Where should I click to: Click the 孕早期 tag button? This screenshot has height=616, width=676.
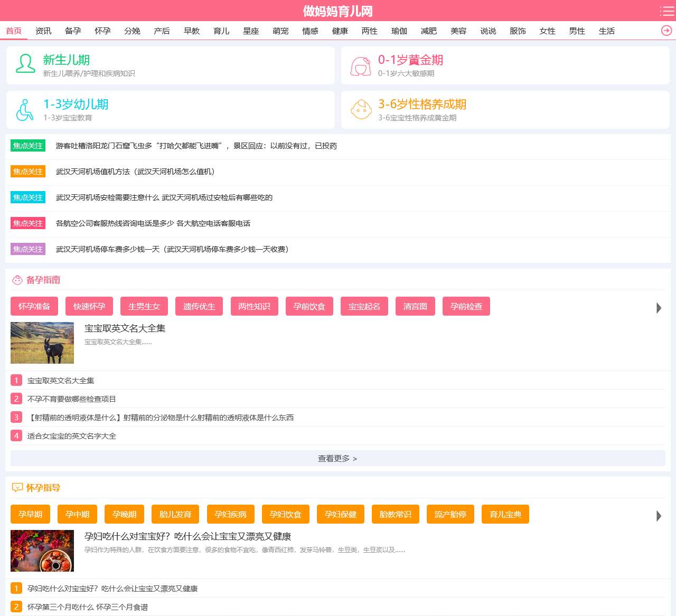[x=30, y=514]
